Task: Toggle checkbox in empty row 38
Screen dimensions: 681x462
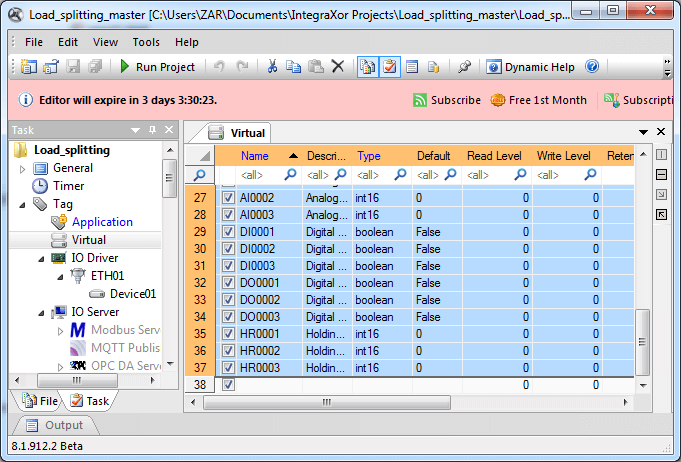Action: pyautogui.click(x=228, y=385)
